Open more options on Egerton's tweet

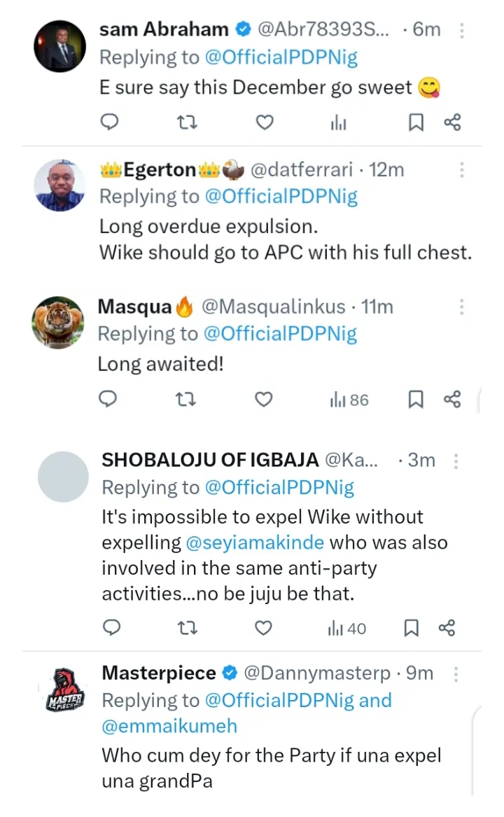tap(461, 170)
